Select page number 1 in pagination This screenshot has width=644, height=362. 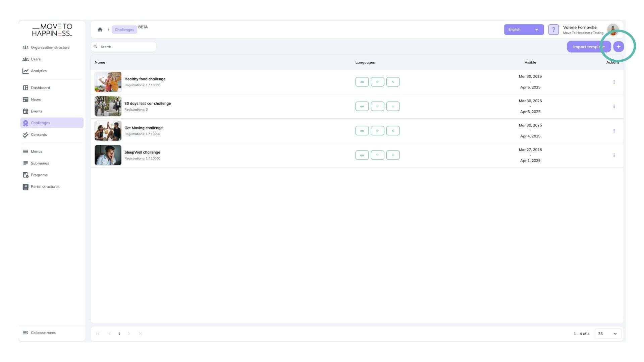119,334
